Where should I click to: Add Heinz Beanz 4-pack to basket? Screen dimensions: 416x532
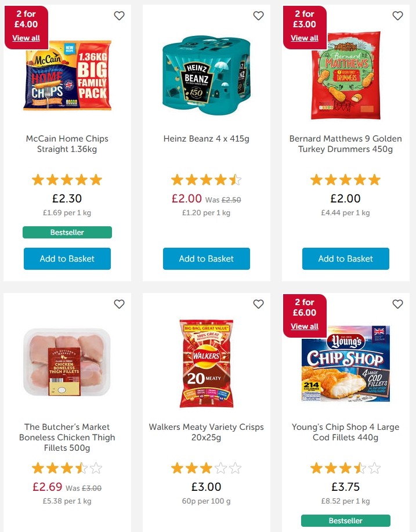coord(206,259)
